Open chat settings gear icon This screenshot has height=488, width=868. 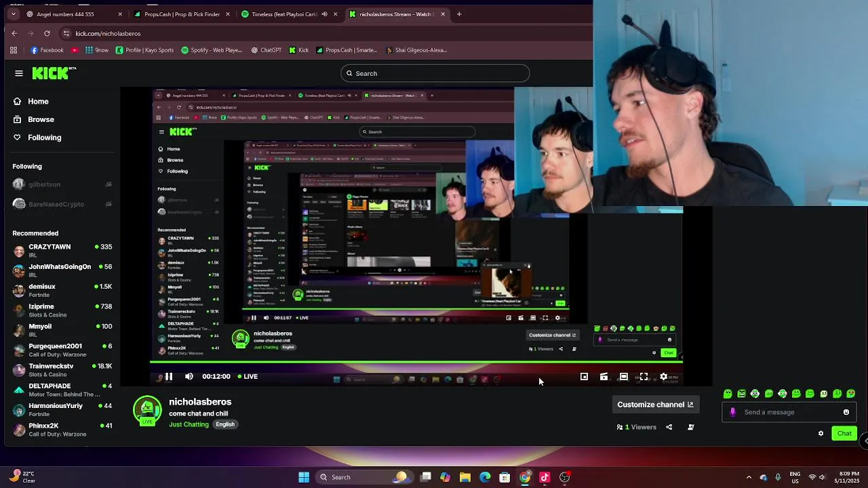pos(821,434)
